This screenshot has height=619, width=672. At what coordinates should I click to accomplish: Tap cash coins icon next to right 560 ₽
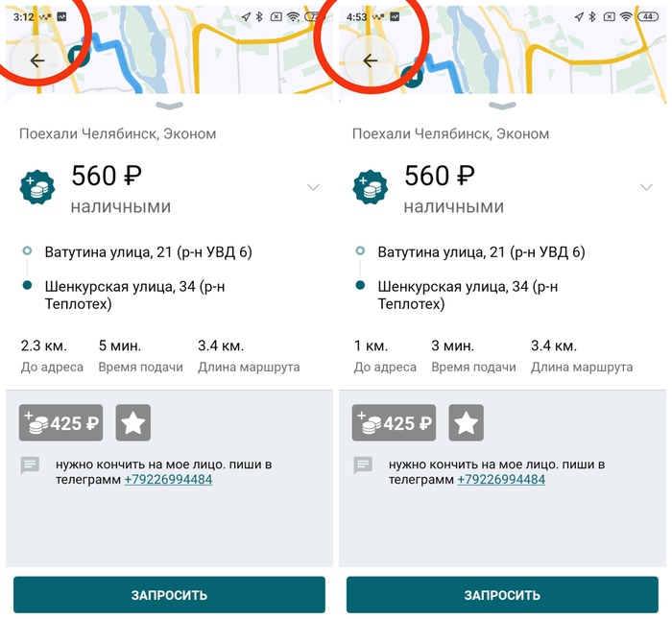[371, 187]
